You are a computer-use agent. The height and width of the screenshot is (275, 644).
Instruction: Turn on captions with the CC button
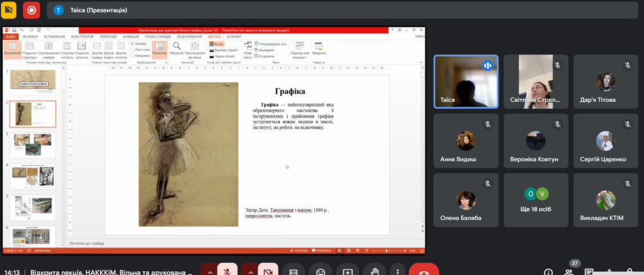pyautogui.click(x=293, y=271)
